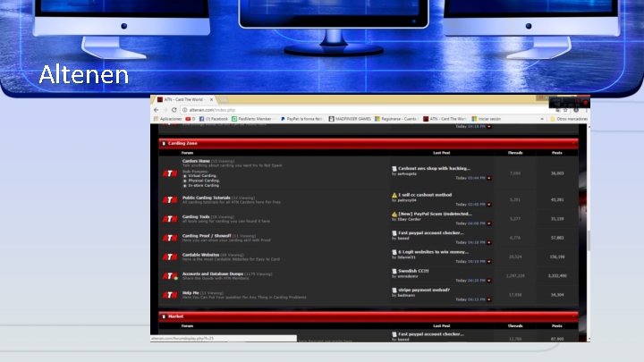Open the Physical Carding sub-forum
This screenshot has height=362, width=644.
tap(204, 181)
